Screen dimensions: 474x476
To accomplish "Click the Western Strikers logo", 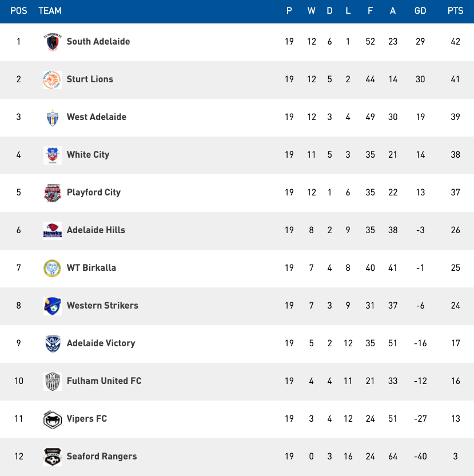I will coord(52,306).
